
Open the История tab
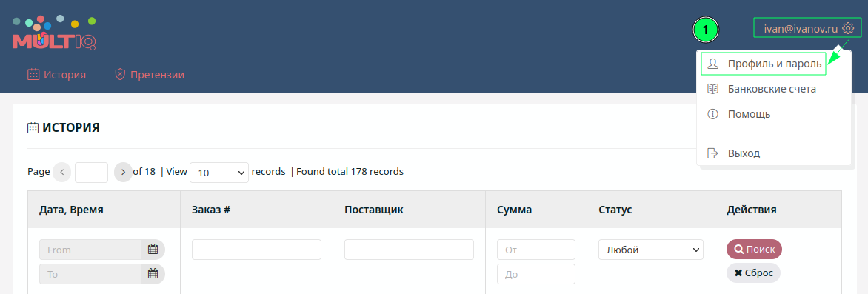click(56, 75)
